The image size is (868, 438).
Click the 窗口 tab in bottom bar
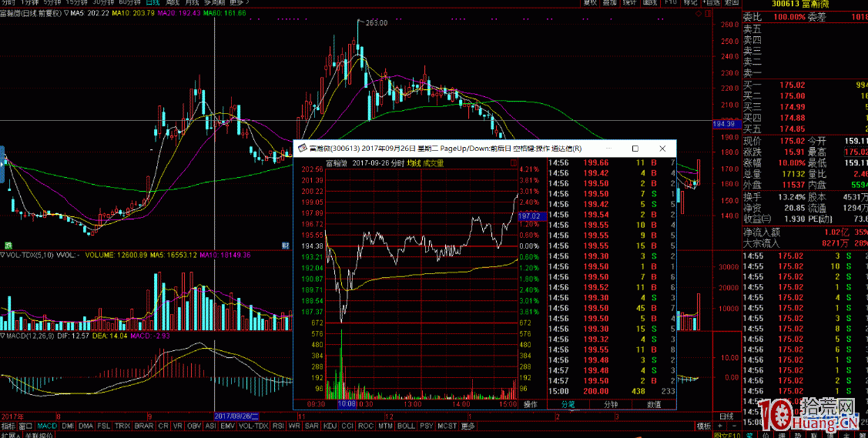pos(25,426)
